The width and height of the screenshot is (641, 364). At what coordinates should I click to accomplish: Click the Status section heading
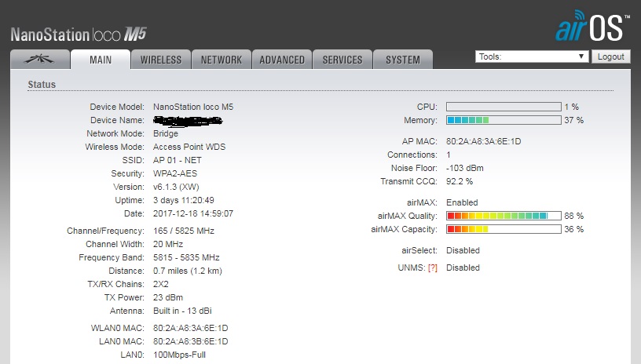42,85
